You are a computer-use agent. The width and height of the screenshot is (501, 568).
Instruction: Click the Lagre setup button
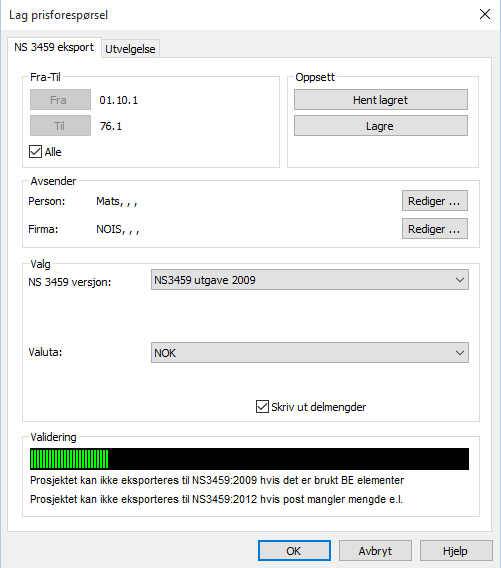[381, 126]
